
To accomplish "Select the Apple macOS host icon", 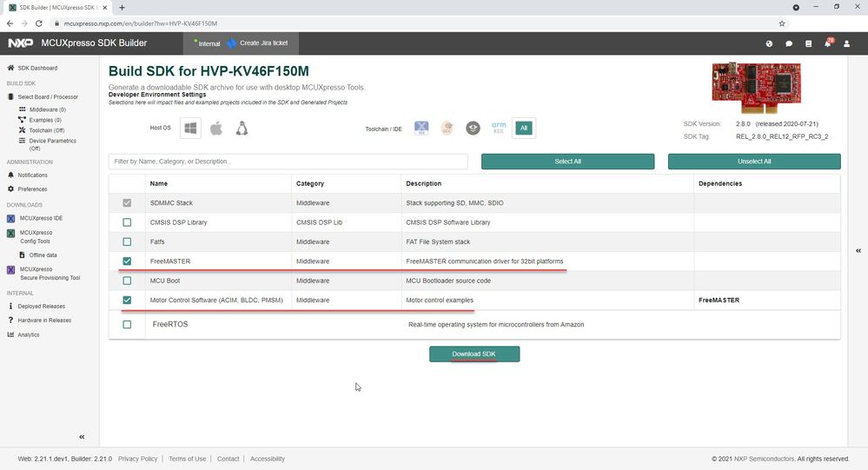I will [216, 129].
